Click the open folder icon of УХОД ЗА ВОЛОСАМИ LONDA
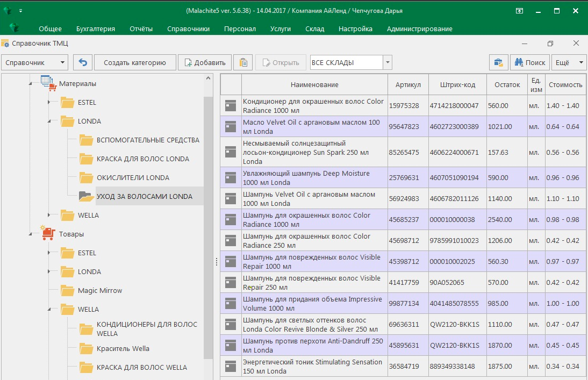Screen dimensions: 588x380 86,197
